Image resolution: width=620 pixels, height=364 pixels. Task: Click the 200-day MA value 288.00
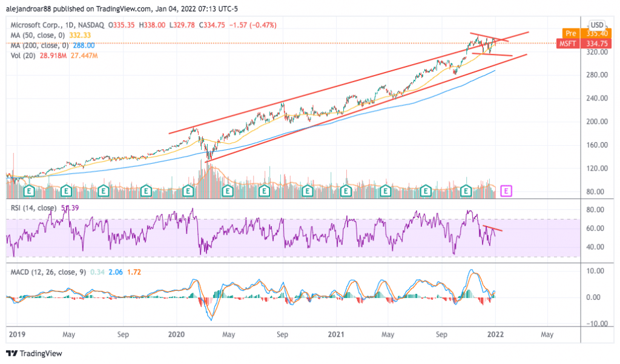pyautogui.click(x=84, y=45)
